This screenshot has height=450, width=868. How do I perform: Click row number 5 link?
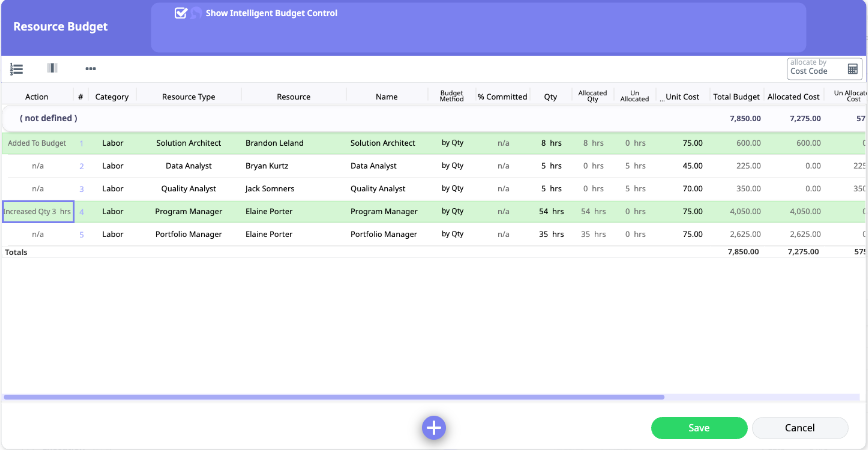[82, 235]
